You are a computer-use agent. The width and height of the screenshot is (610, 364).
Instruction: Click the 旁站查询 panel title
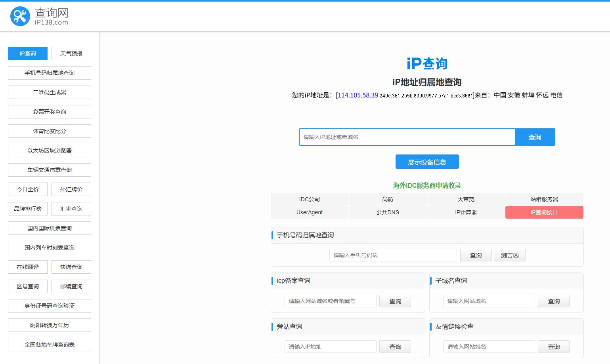pyautogui.click(x=289, y=327)
